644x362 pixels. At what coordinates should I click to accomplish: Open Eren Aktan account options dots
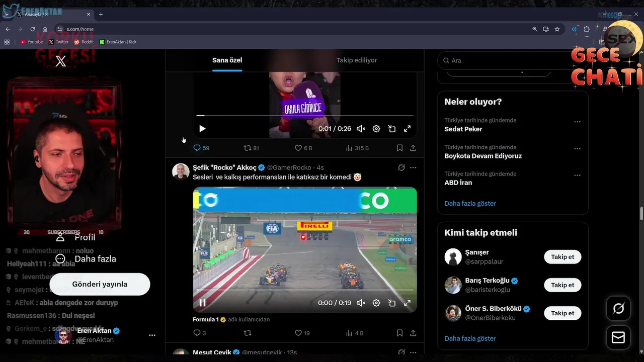(x=152, y=335)
